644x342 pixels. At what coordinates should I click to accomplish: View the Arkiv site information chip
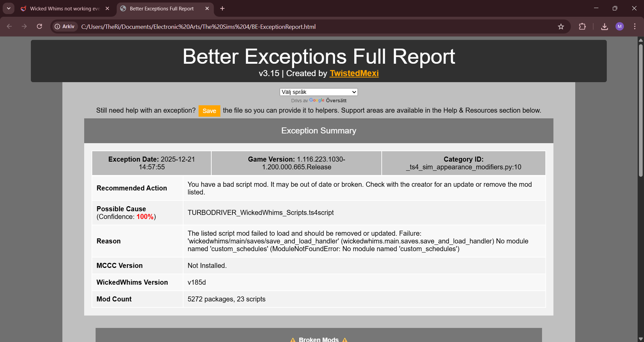coord(65,26)
